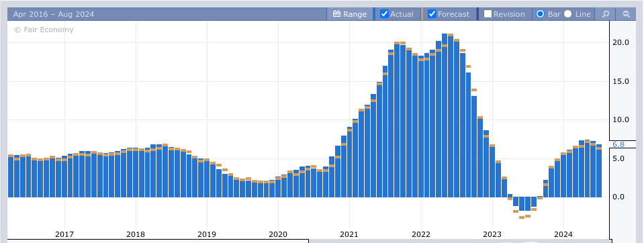Zoom out with the magnifier minus icon
Viewport: 644px width, 243px height.
click(627, 14)
